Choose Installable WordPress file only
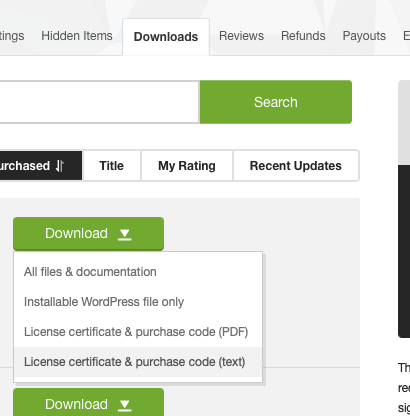 tap(138, 302)
